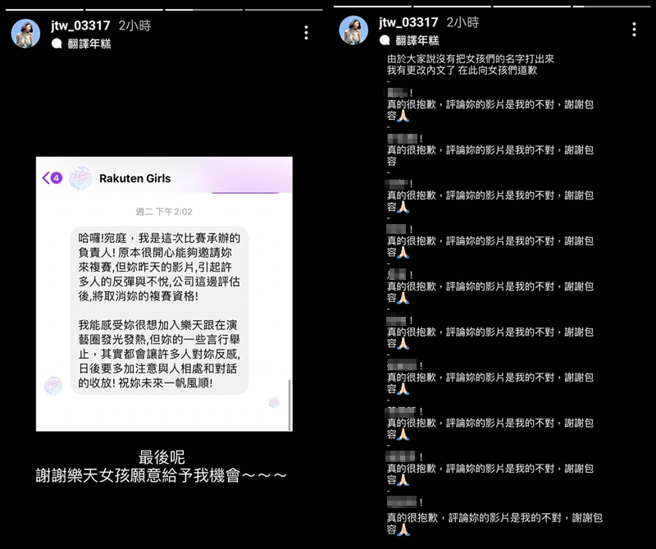Tap the Rakuten Girls chat title
The height and width of the screenshot is (549, 656).
[135, 178]
